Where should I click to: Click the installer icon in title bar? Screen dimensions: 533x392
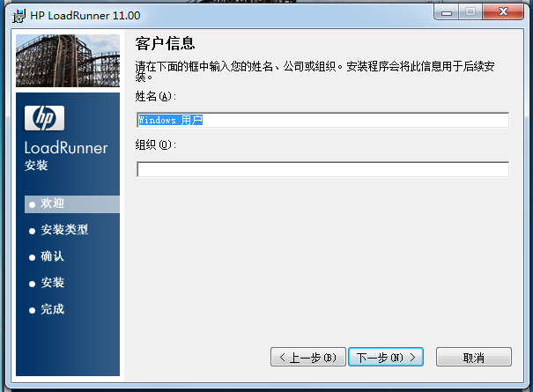(x=19, y=16)
